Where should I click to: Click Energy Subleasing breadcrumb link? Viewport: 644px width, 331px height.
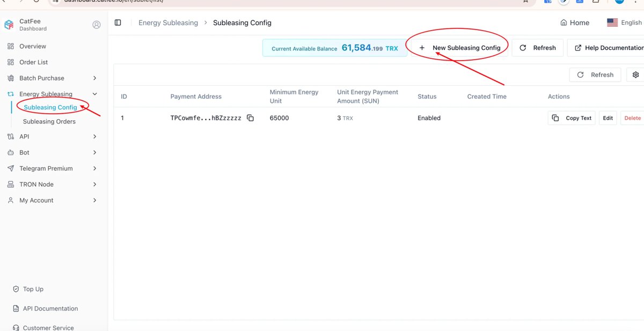(x=168, y=23)
